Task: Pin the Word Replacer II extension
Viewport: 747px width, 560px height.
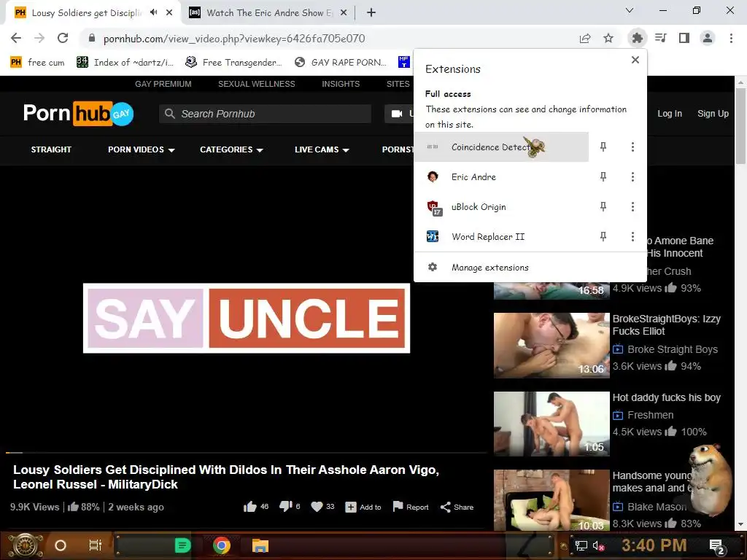Action: coord(603,237)
